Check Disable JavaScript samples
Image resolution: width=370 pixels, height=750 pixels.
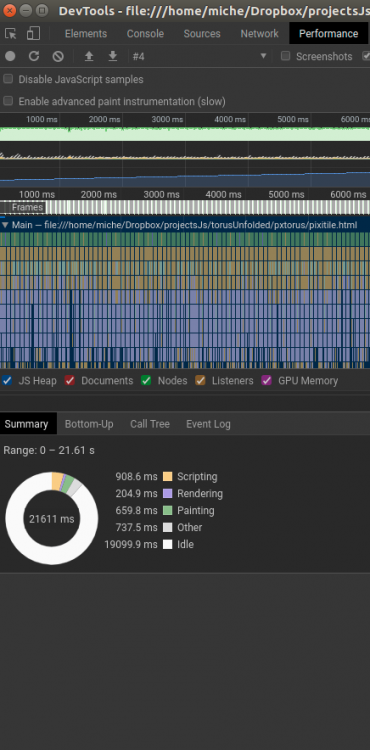tap(8, 79)
